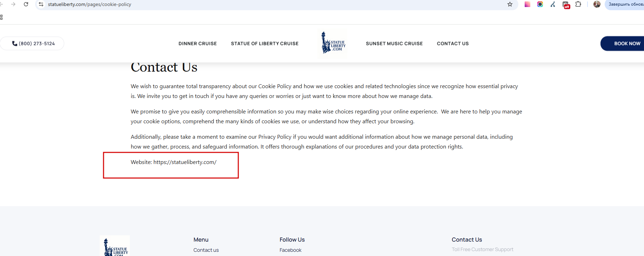The height and width of the screenshot is (256, 644).
Task: Click the BOOK NOW button
Action: (623, 44)
